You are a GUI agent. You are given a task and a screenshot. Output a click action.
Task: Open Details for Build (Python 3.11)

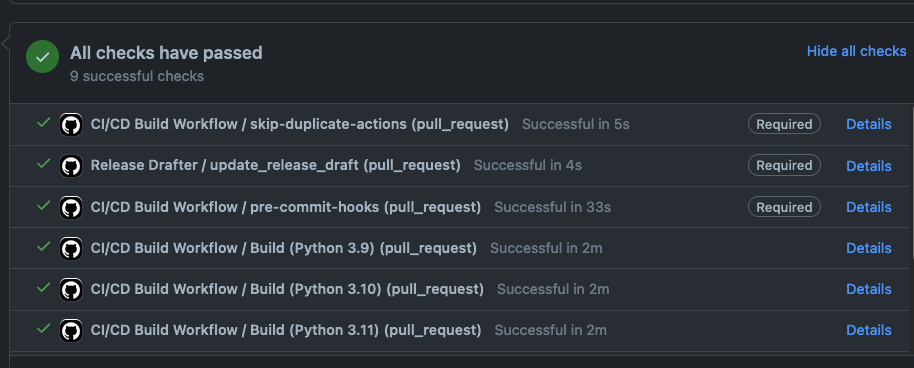869,330
